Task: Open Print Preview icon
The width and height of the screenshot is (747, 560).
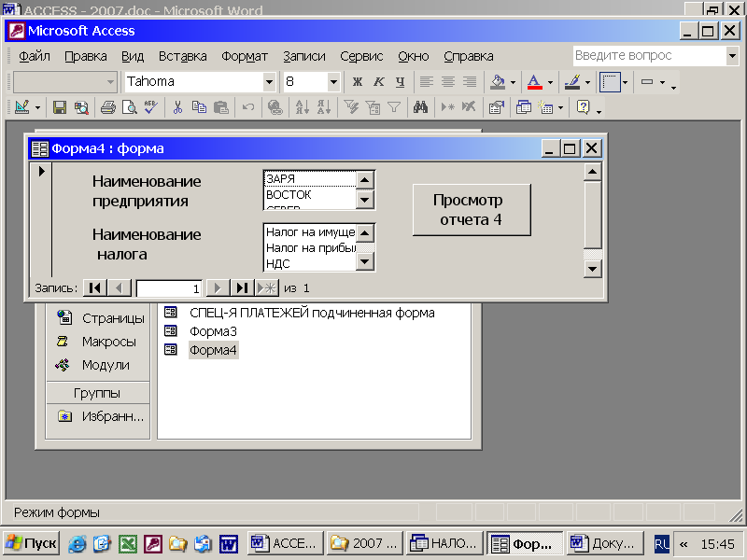Action: click(130, 107)
